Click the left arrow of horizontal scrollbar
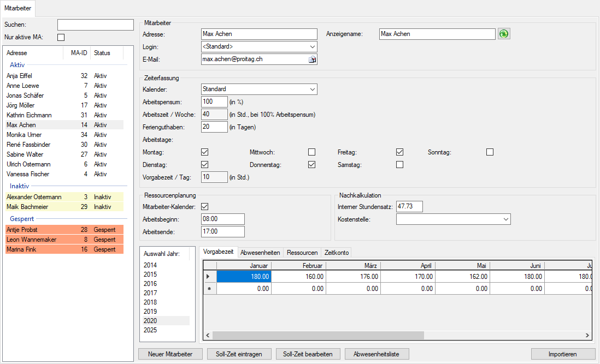600x364 pixels. [x=208, y=336]
